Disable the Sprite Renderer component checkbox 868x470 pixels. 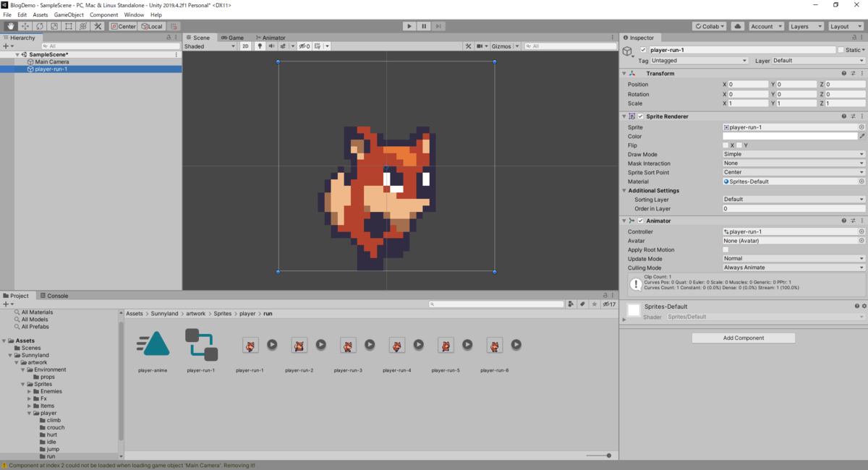640,116
